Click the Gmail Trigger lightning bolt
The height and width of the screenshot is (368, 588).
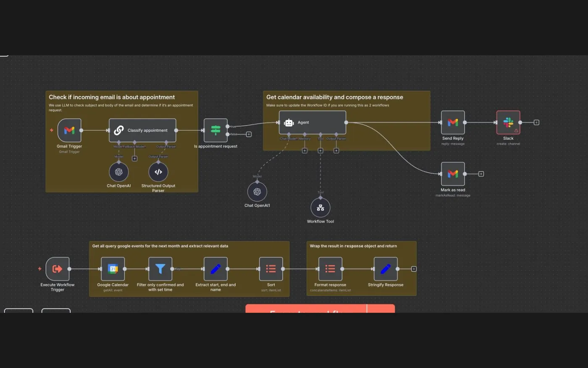tap(52, 130)
